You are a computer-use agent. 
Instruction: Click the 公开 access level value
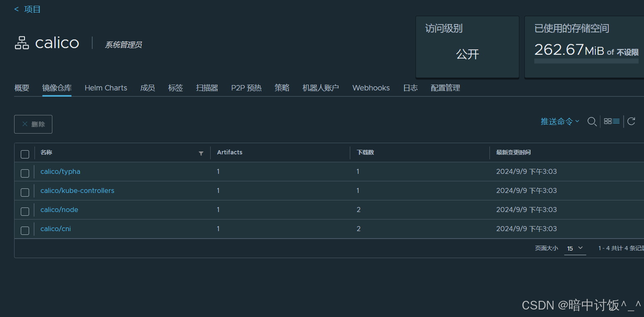(467, 54)
